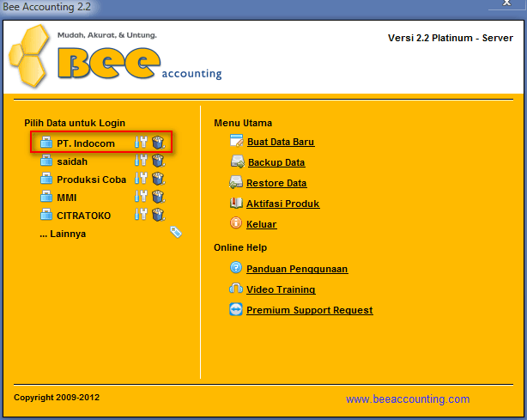Viewport: 527px width, 420px height.
Task: Click briefcase icon beside Produksi Coba
Action: pyautogui.click(x=46, y=179)
